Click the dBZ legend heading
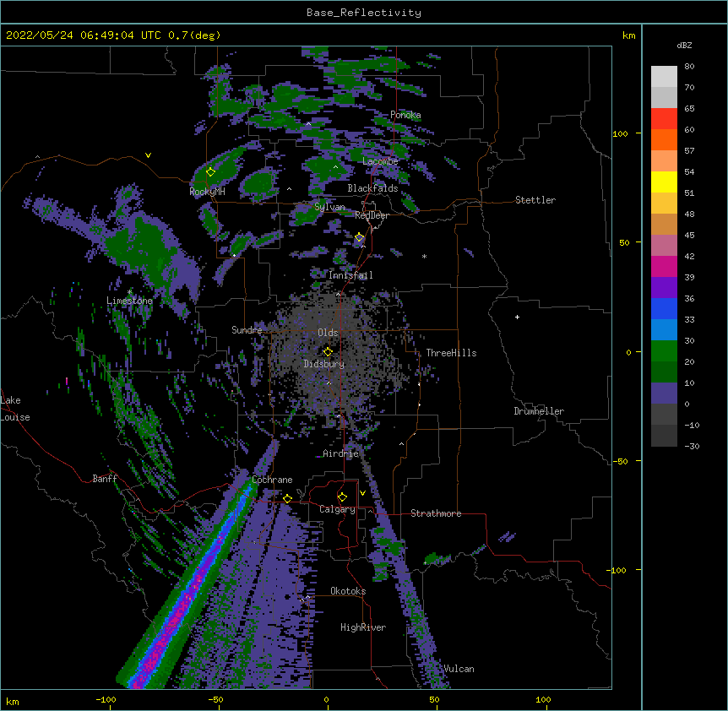 tap(684, 46)
